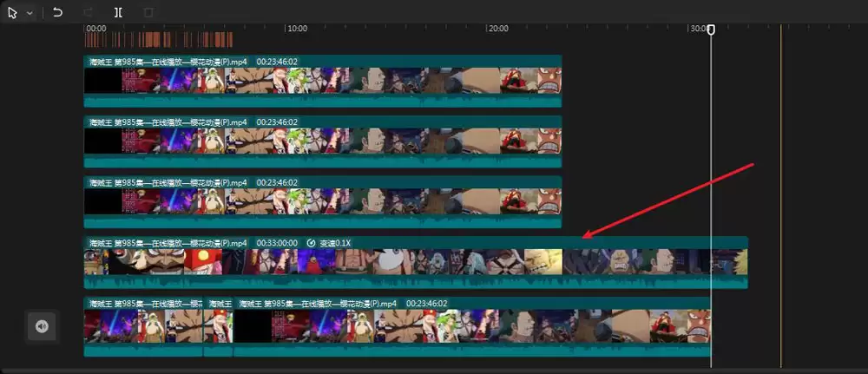Jump to the 20:00 ruler mark
The image size is (868, 374).
497,29
